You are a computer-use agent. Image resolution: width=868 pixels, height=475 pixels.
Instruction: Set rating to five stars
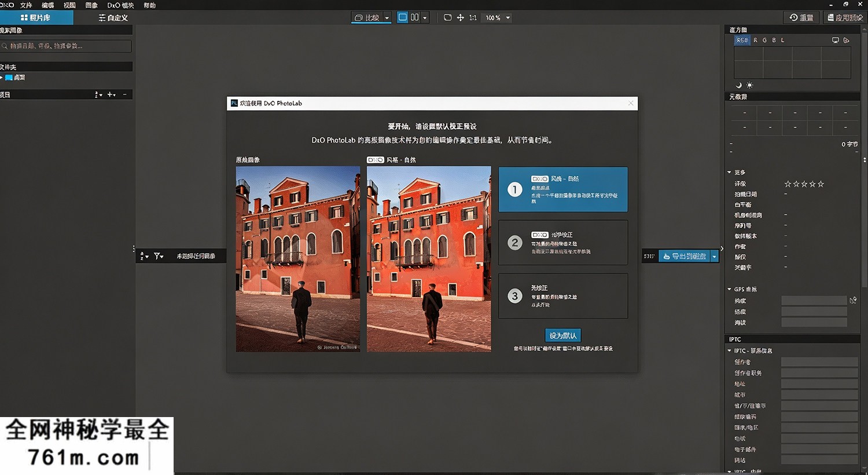(x=821, y=184)
